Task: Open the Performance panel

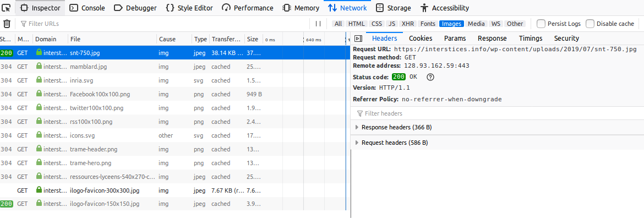Action: [x=247, y=8]
